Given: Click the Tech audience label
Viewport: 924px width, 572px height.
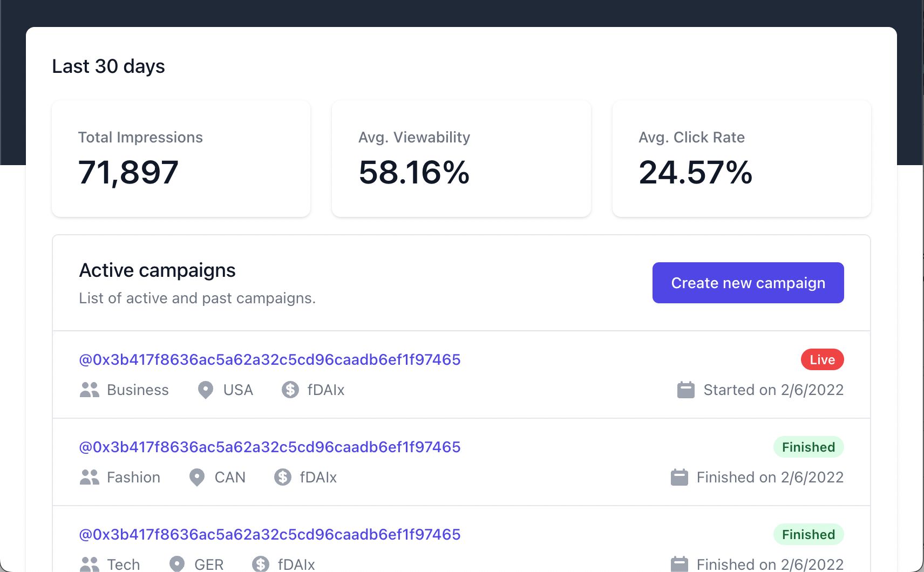Looking at the screenshot, I should [124, 564].
